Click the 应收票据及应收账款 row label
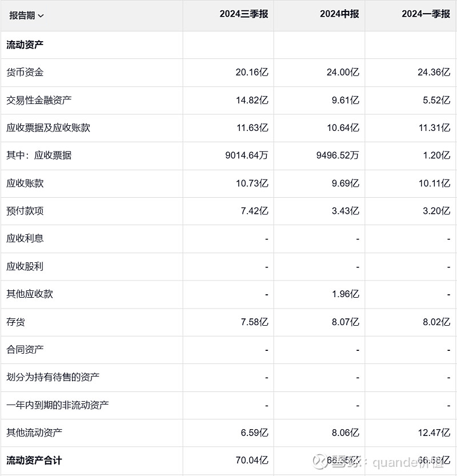Viewport: 457px width, 476px height. (48, 128)
